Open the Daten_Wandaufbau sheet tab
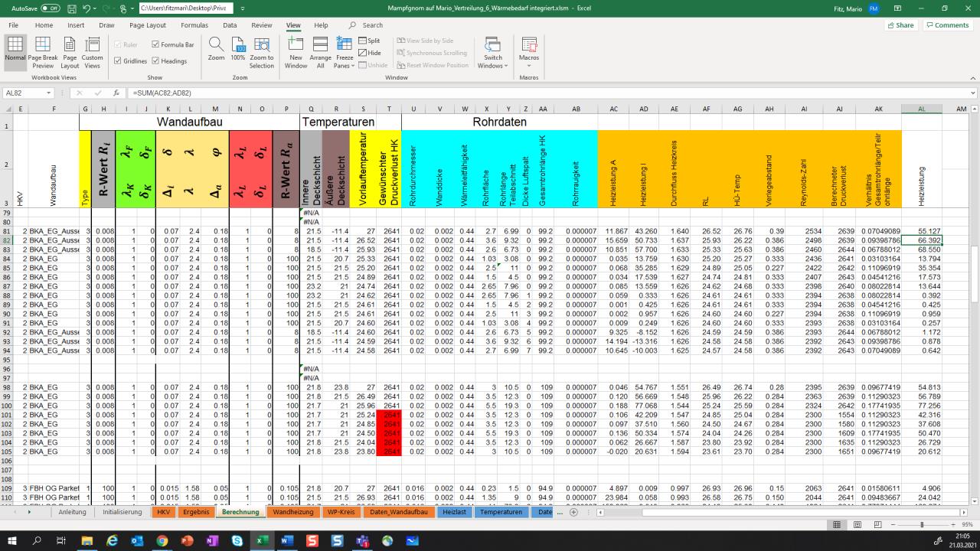 point(398,512)
